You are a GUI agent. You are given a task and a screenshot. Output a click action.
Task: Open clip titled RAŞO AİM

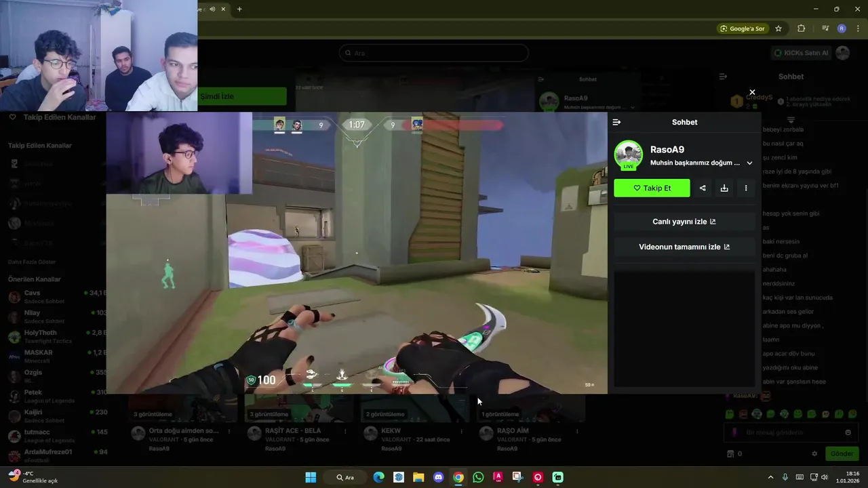pos(513,430)
